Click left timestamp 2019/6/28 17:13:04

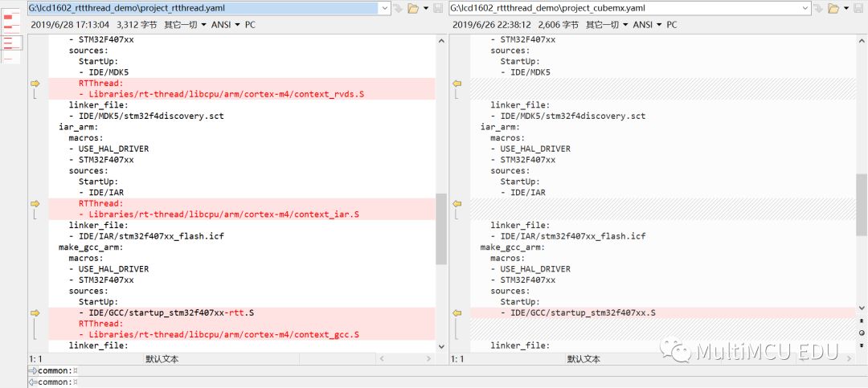(x=70, y=25)
